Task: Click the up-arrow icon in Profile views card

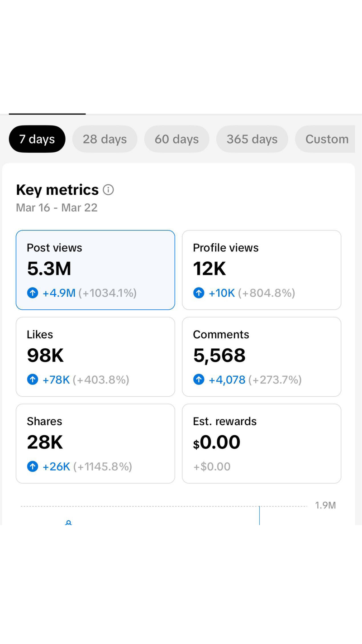Action: [x=199, y=293]
